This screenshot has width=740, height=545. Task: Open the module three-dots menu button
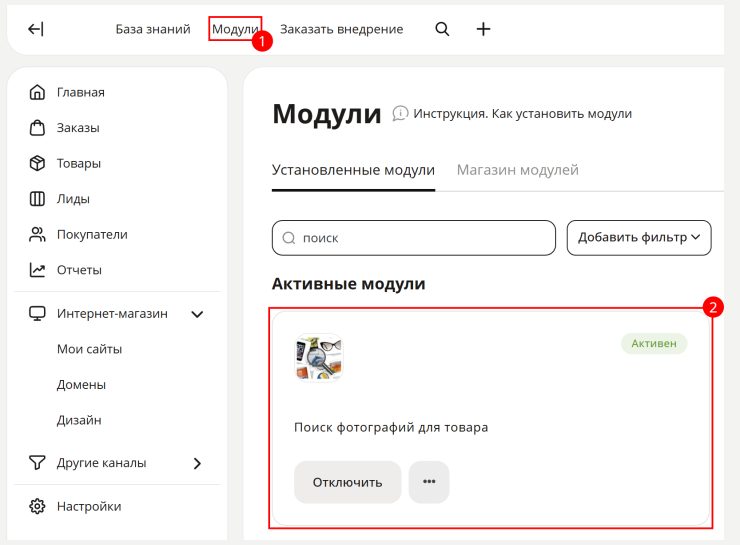click(x=429, y=482)
